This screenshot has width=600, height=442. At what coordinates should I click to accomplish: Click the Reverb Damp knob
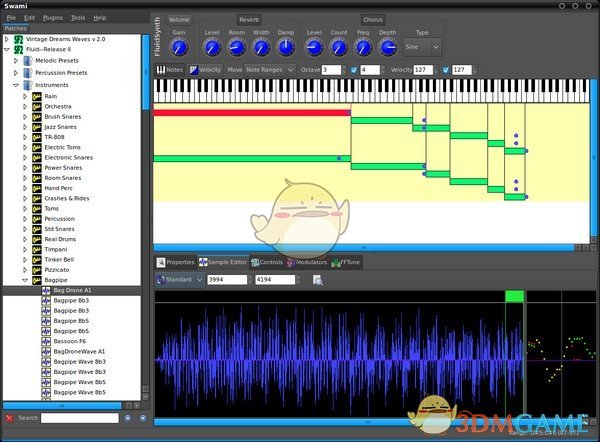click(x=286, y=47)
